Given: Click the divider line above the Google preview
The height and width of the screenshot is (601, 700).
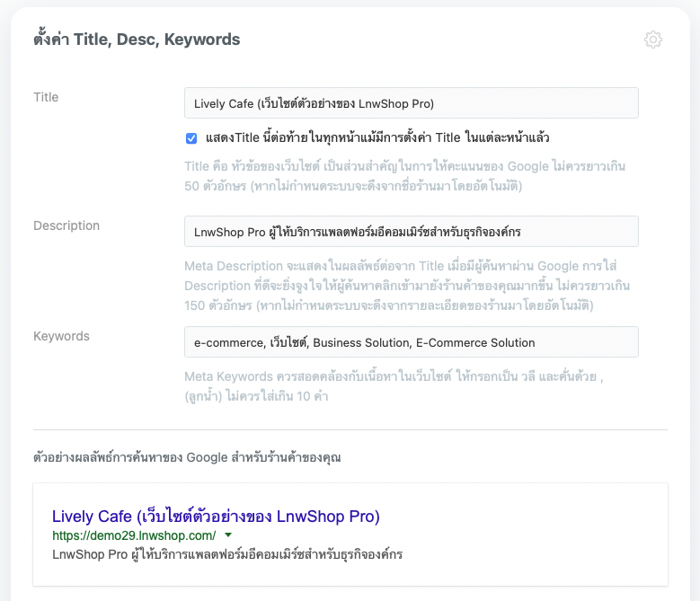Looking at the screenshot, I should (350, 429).
